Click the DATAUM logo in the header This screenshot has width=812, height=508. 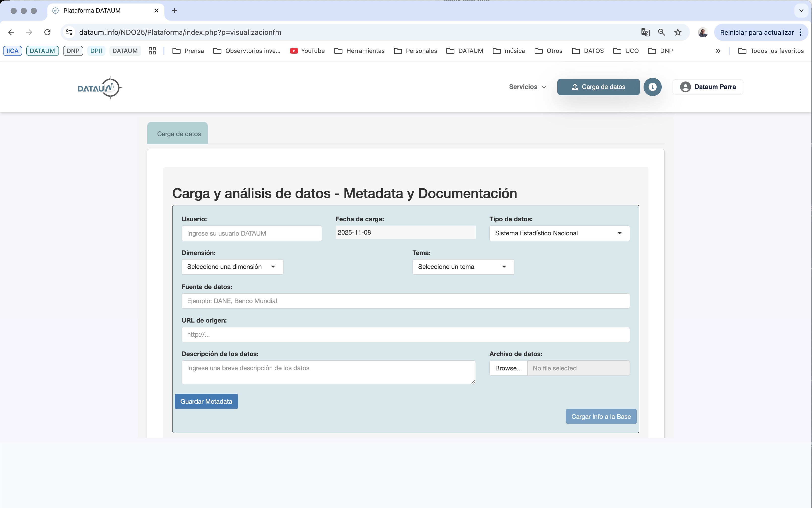pyautogui.click(x=99, y=87)
